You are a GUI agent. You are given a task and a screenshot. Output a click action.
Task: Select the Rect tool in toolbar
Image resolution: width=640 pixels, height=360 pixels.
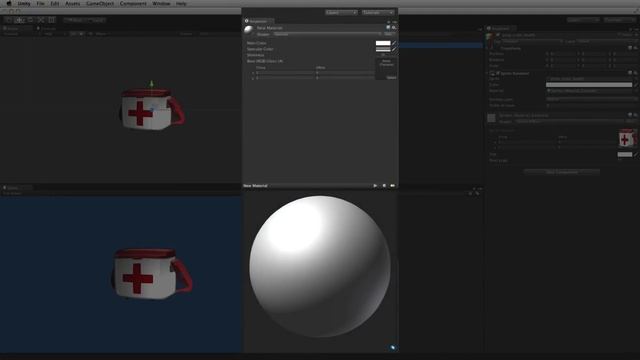51,20
